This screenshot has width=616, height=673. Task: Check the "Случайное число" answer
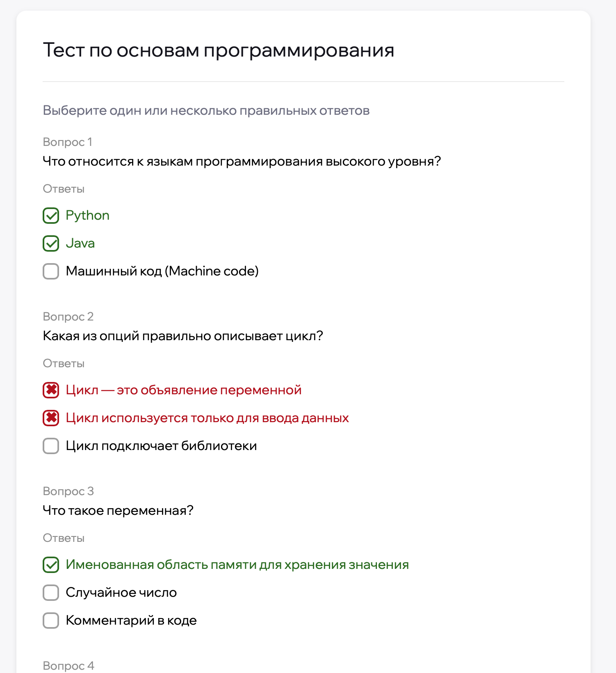tap(50, 593)
